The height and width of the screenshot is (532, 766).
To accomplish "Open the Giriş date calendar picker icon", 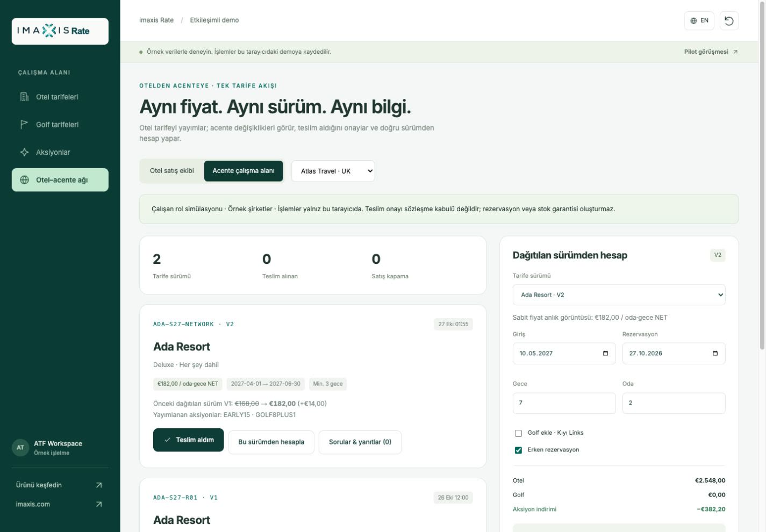I will click(x=605, y=354).
